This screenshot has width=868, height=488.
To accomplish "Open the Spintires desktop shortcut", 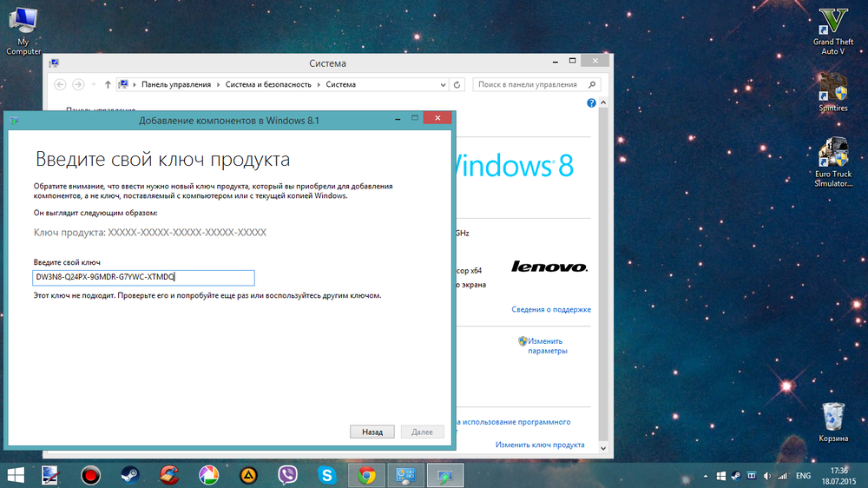I will pyautogui.click(x=833, y=93).
